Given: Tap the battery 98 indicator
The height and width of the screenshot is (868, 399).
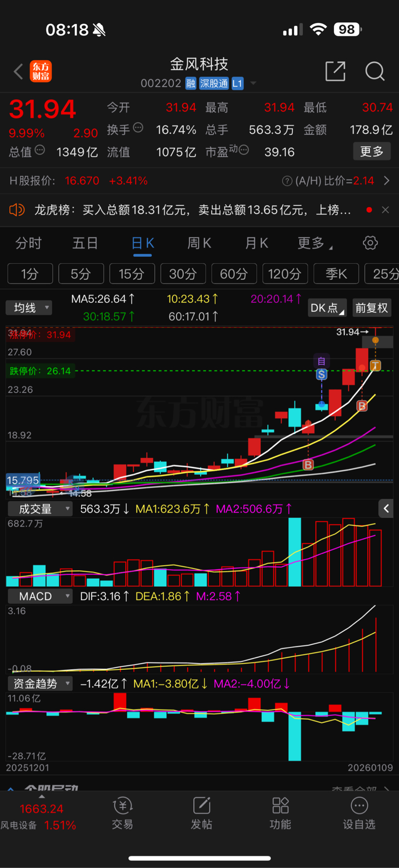Looking at the screenshot, I should tap(347, 30).
